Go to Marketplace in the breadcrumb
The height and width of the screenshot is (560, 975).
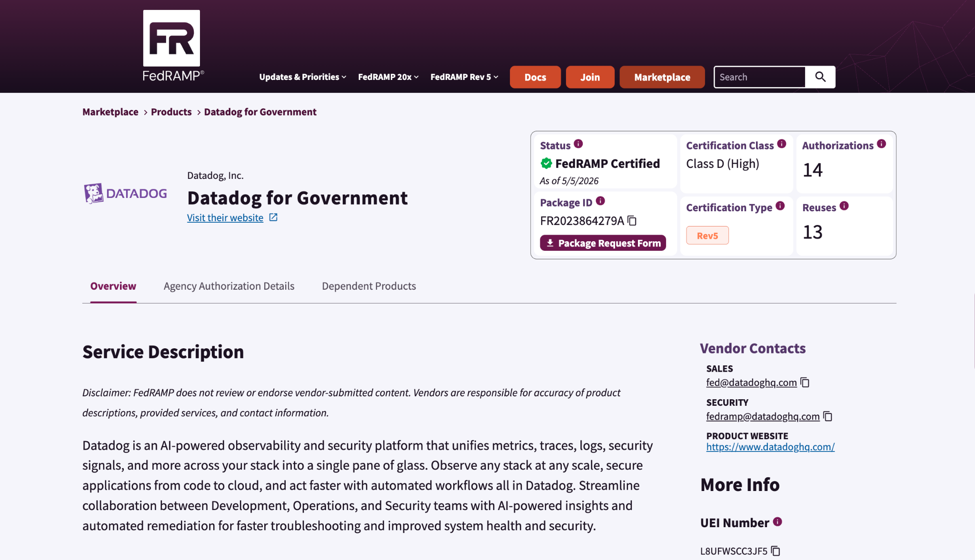[x=110, y=112]
